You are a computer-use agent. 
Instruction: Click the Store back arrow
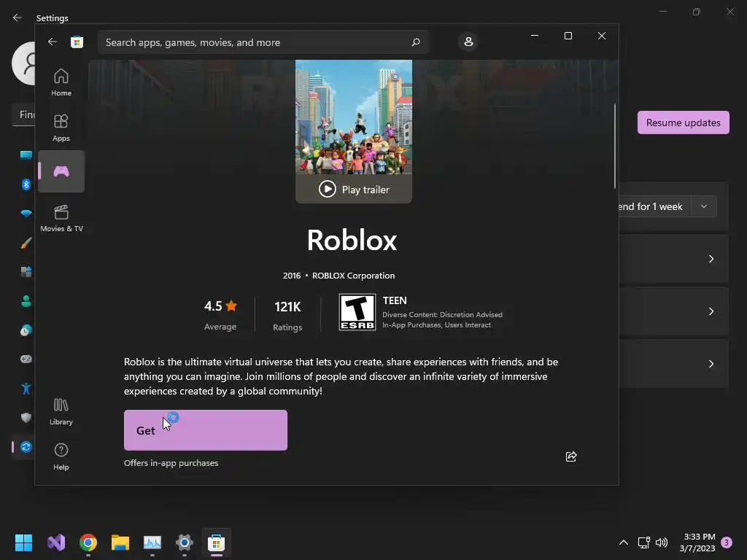[53, 42]
